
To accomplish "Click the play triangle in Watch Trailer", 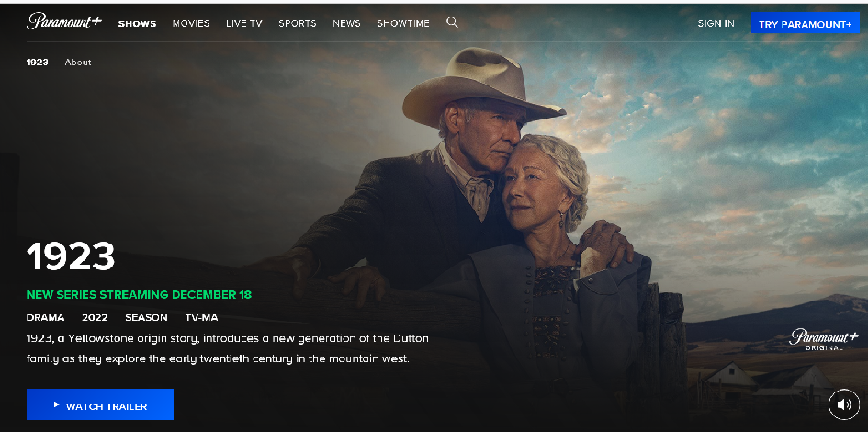I will tap(56, 404).
